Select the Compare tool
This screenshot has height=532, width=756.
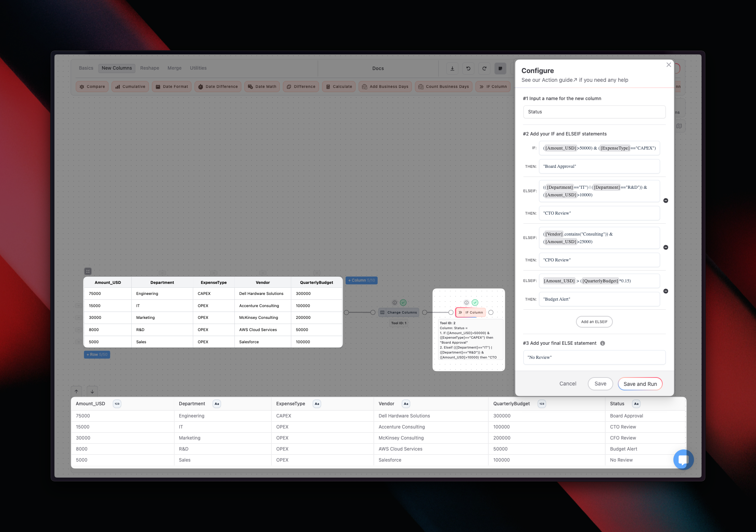tap(92, 87)
